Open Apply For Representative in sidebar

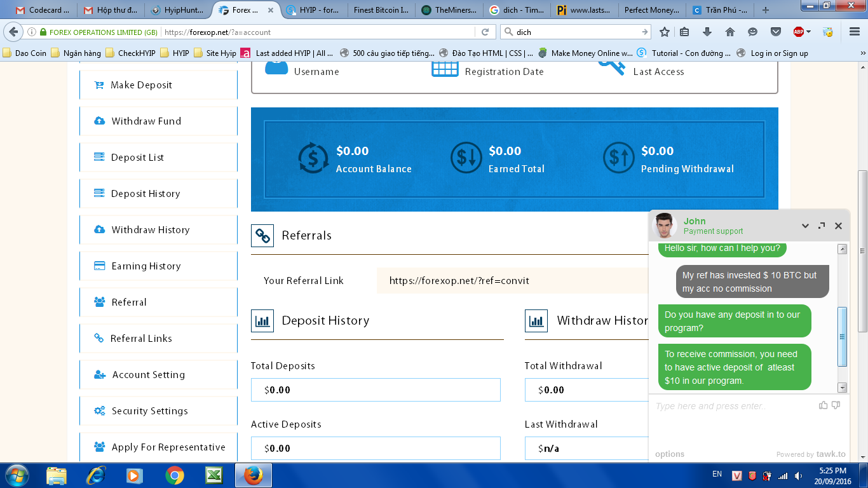pyautogui.click(x=158, y=447)
